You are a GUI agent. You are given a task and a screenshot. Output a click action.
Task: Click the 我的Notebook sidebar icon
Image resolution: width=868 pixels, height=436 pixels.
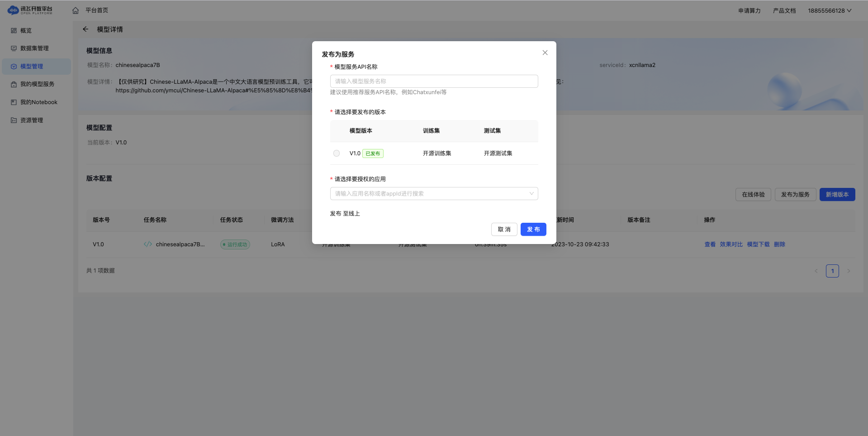point(14,102)
